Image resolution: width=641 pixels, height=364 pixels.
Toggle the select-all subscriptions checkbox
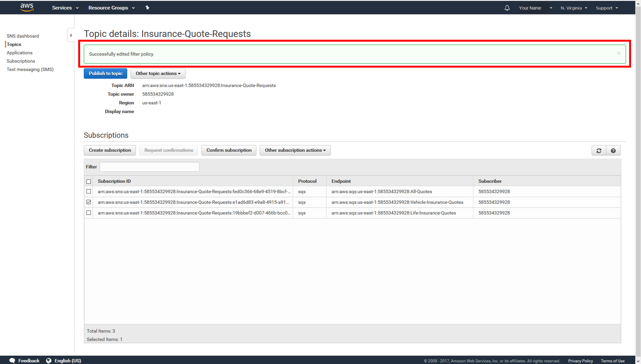click(x=89, y=181)
